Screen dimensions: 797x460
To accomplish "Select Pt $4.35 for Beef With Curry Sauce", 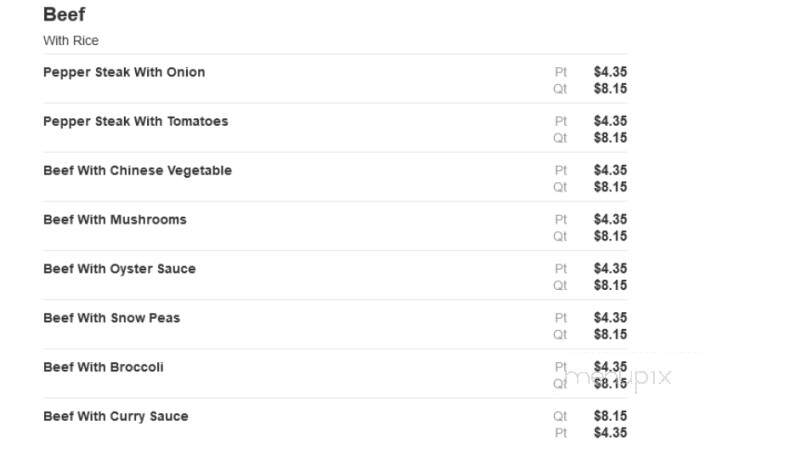I will 610,433.
